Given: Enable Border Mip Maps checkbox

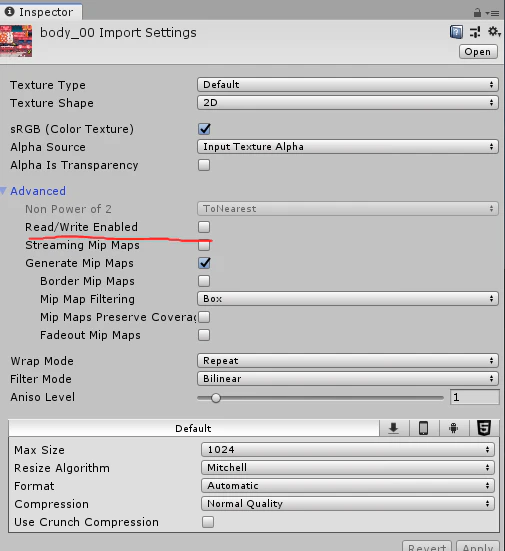Looking at the screenshot, I should [x=204, y=281].
